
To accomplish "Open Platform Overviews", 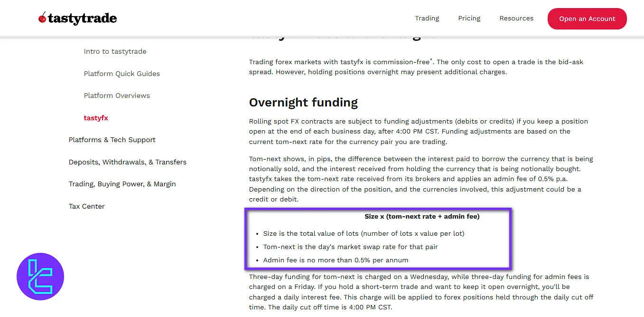I will coord(117,96).
